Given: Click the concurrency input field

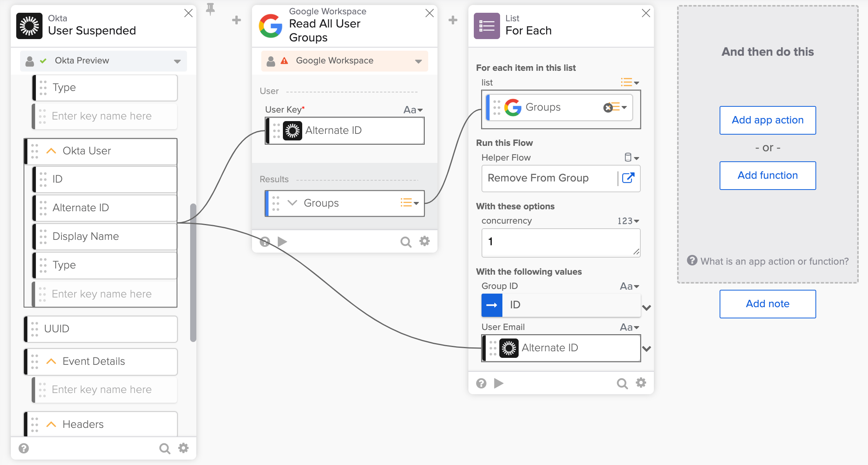Looking at the screenshot, I should 560,243.
